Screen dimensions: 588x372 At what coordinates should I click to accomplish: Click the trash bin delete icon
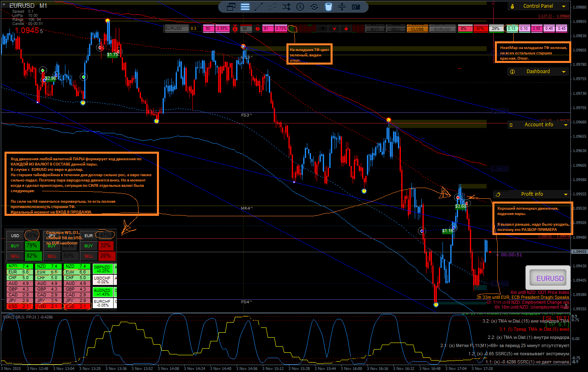pos(329,7)
